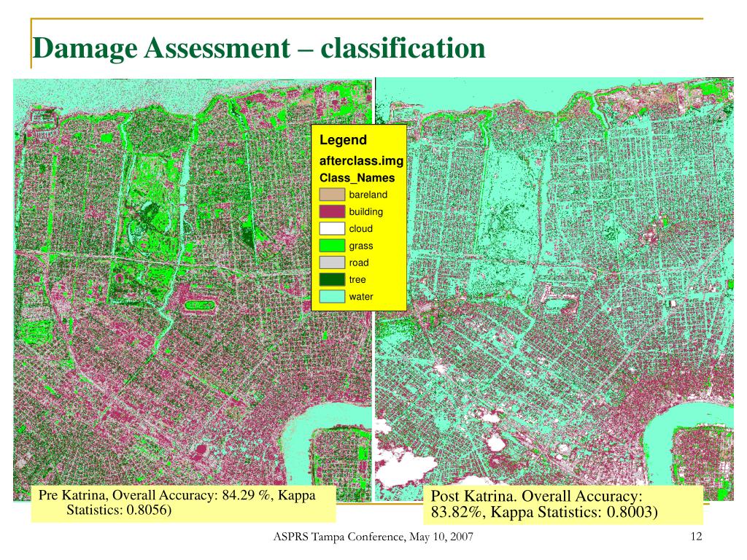Image resolution: width=747 pixels, height=560 pixels.
Task: Select the 'cloud' legend label
Action: click(360, 228)
